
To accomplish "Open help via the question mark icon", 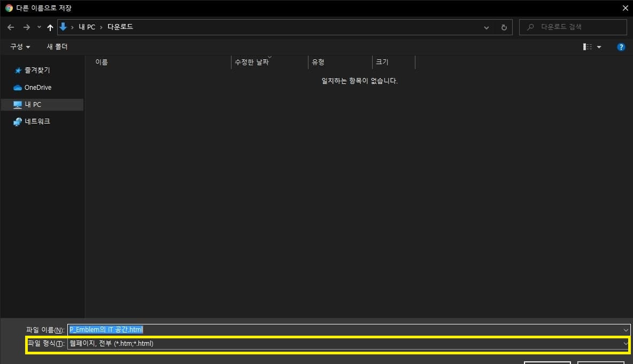I will click(621, 47).
